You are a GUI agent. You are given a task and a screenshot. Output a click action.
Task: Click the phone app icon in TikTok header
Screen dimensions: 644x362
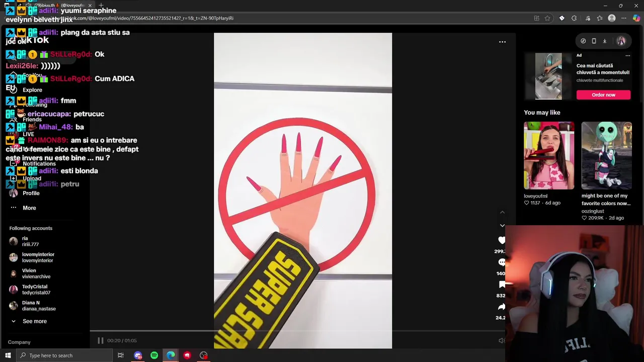[x=594, y=41]
